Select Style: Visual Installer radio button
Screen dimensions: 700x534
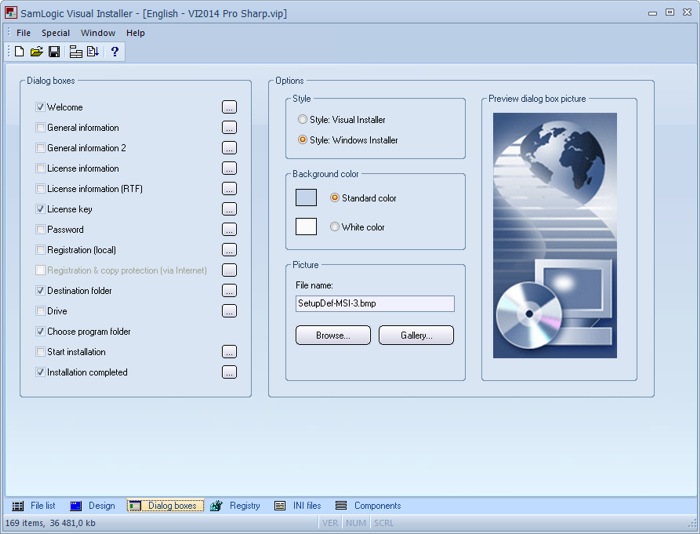(x=302, y=120)
